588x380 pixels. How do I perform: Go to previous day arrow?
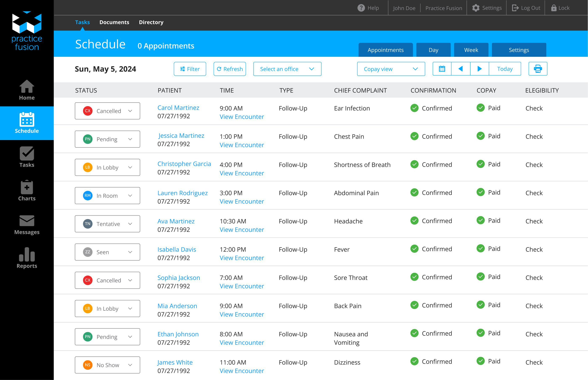[460, 69]
